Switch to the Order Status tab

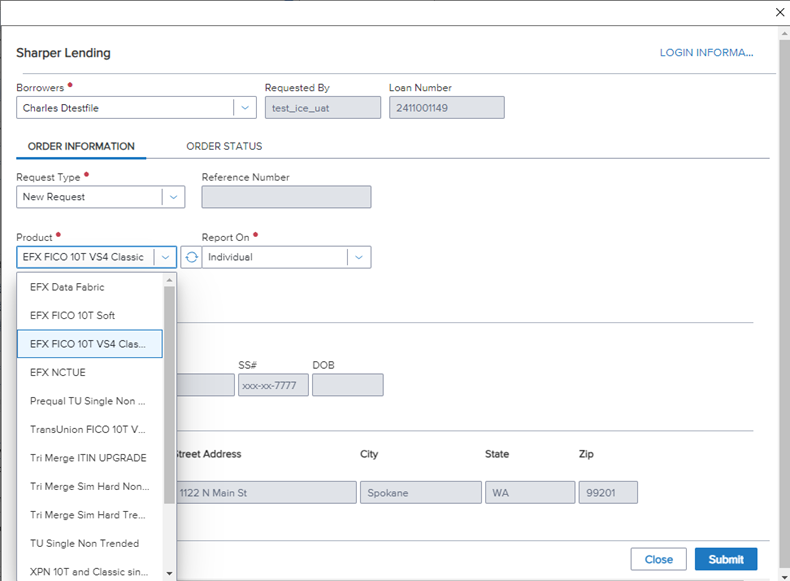(x=224, y=146)
